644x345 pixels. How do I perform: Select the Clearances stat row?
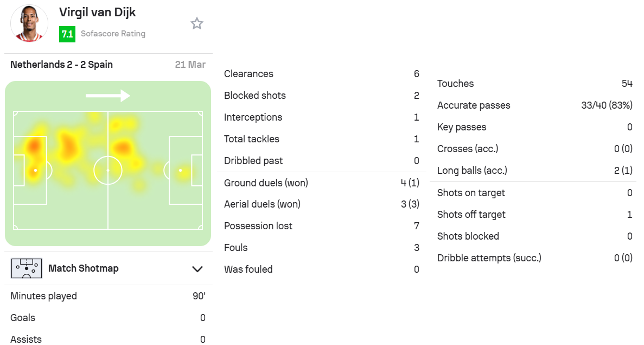(322, 73)
